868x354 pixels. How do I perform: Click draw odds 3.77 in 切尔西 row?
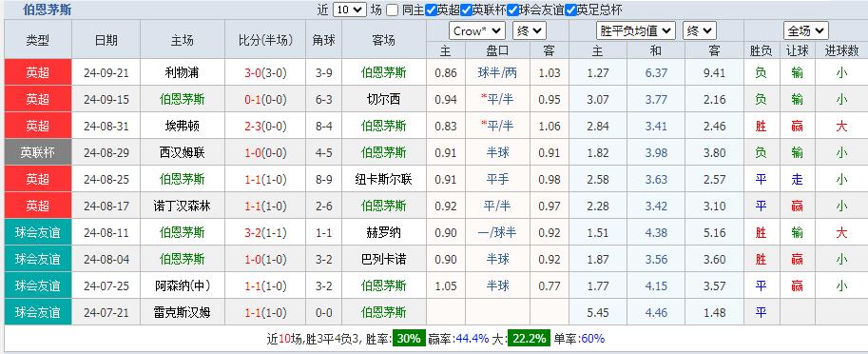pos(656,99)
